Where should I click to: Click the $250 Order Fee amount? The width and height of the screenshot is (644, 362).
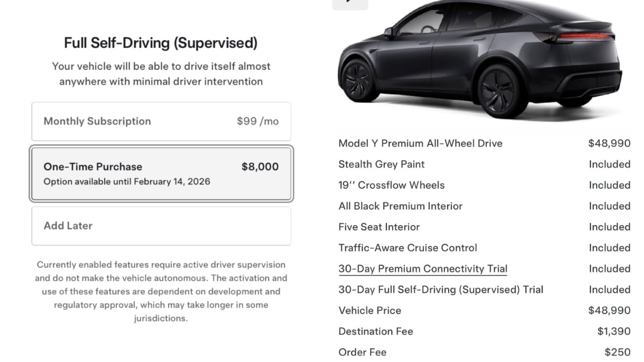(617, 352)
